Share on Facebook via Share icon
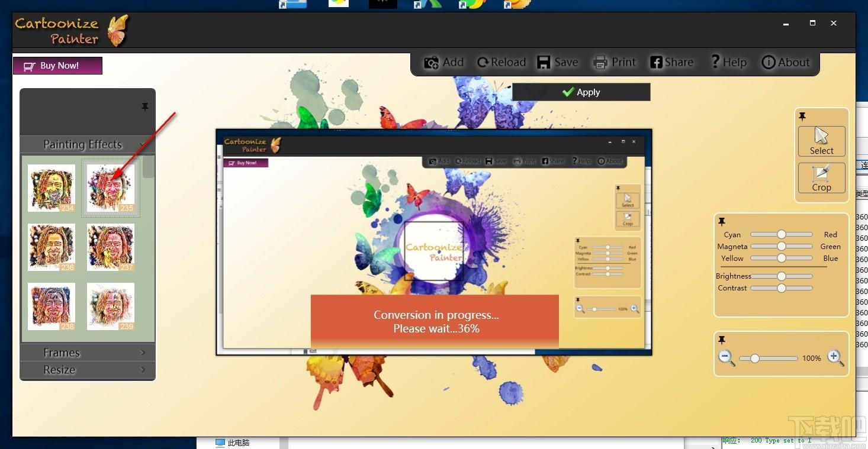This screenshot has width=868, height=449. click(656, 62)
